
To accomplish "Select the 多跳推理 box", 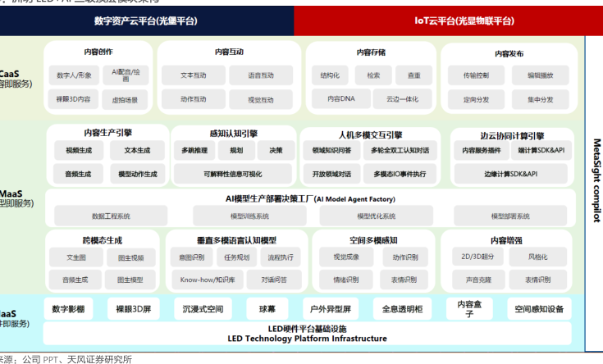I will pyautogui.click(x=194, y=151).
